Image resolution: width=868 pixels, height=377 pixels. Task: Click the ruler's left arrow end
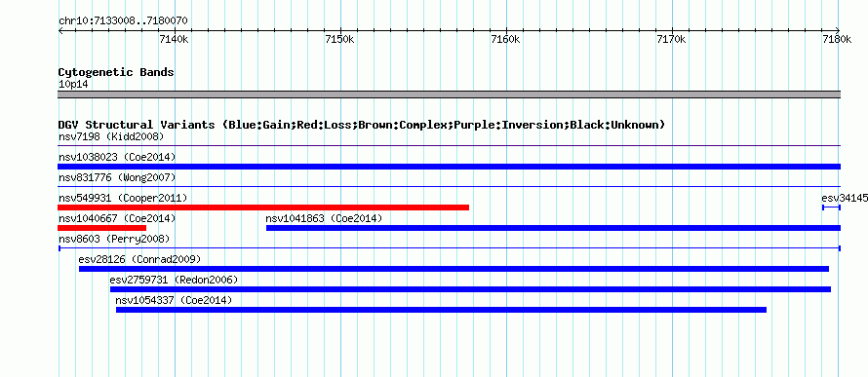[x=60, y=31]
